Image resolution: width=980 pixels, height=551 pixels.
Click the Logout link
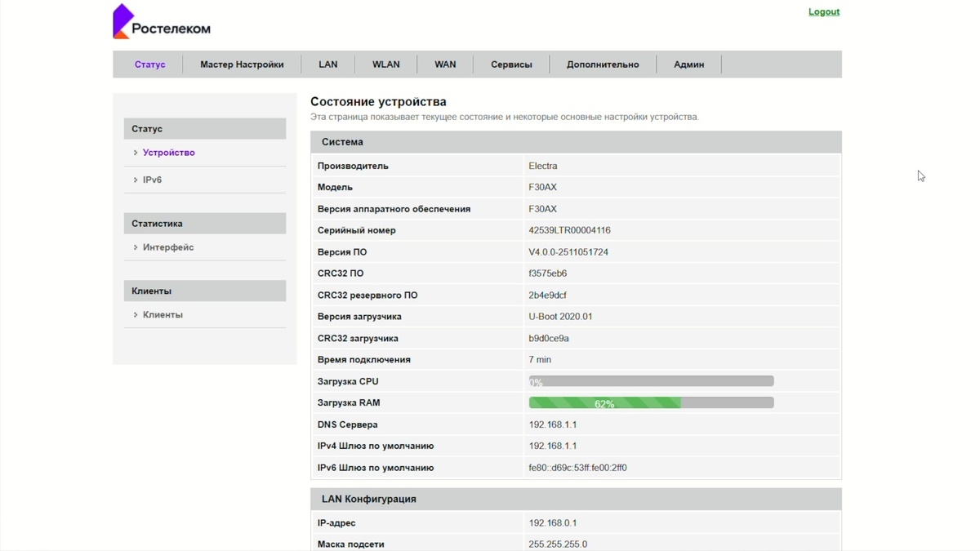pyautogui.click(x=823, y=11)
